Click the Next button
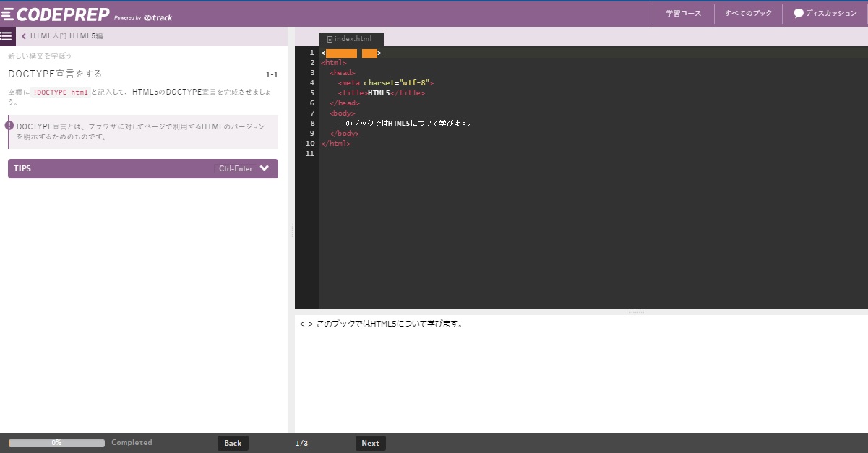 (x=370, y=443)
